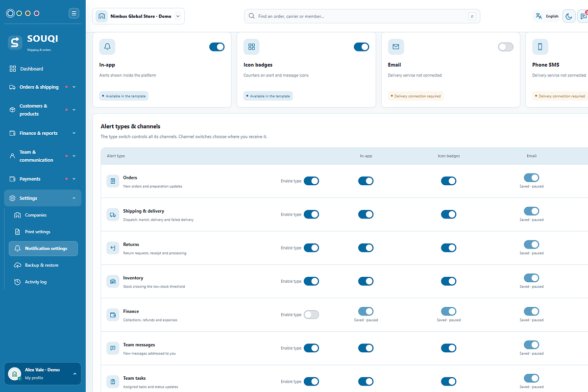This screenshot has width=588, height=392.
Task: Click the Email Delivery connection required badge
Action: tap(416, 96)
